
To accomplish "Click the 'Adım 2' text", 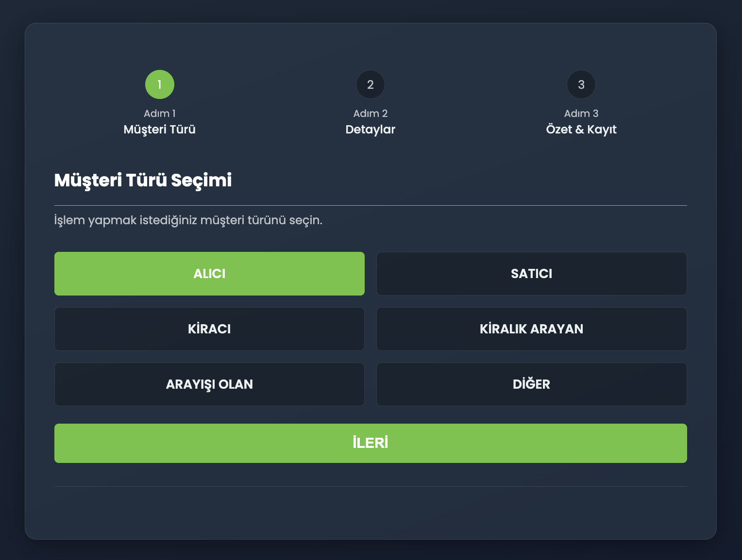I will [x=370, y=114].
